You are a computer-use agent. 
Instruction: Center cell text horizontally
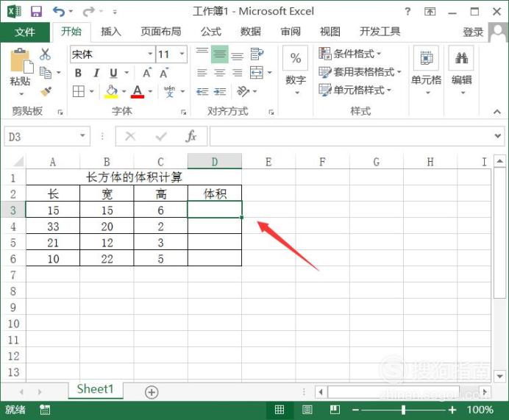click(x=220, y=73)
